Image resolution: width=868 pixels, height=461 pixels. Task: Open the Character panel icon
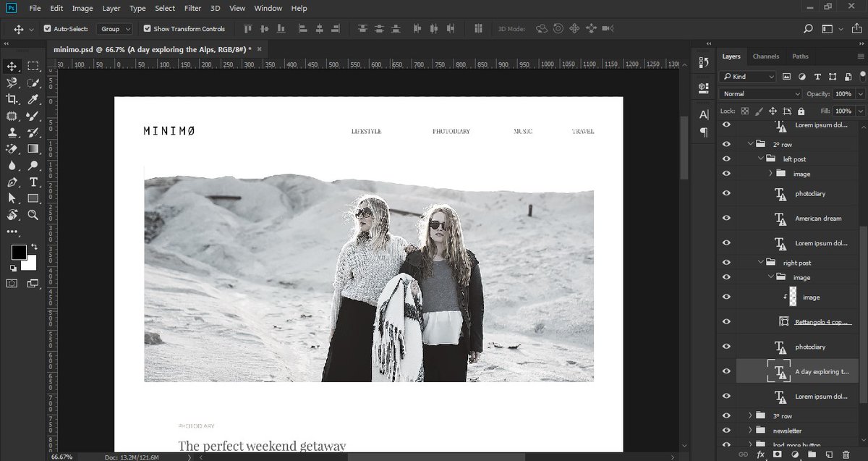pyautogui.click(x=704, y=114)
